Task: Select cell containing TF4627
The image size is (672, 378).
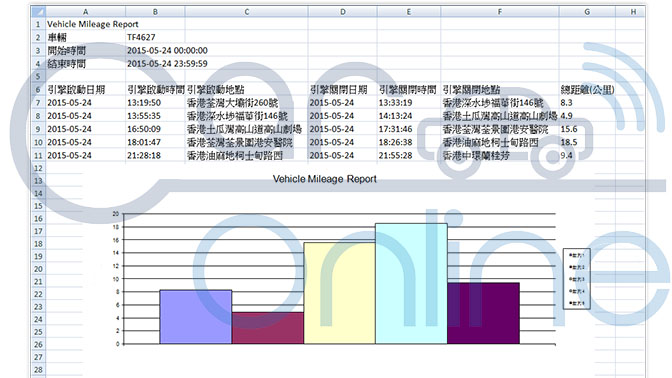Action: 155,37
